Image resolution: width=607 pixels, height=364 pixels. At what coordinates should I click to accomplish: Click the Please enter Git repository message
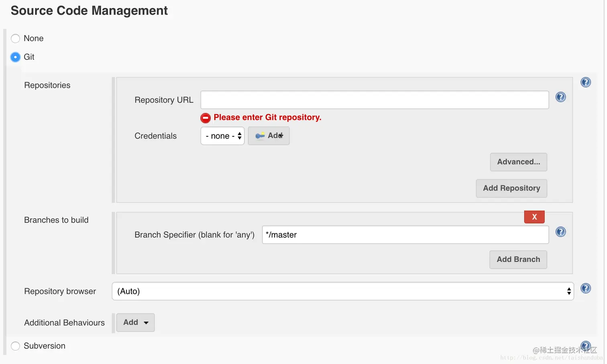coord(267,118)
